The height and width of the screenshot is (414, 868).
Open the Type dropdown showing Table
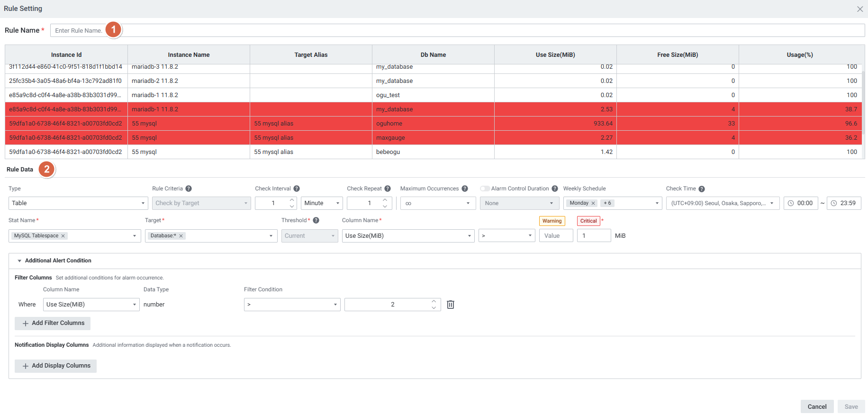[x=78, y=203]
